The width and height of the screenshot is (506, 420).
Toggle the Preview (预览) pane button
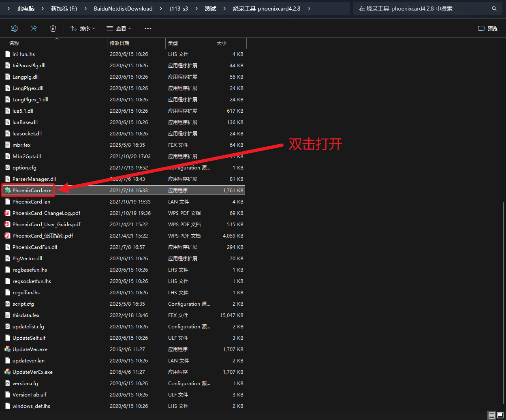488,28
